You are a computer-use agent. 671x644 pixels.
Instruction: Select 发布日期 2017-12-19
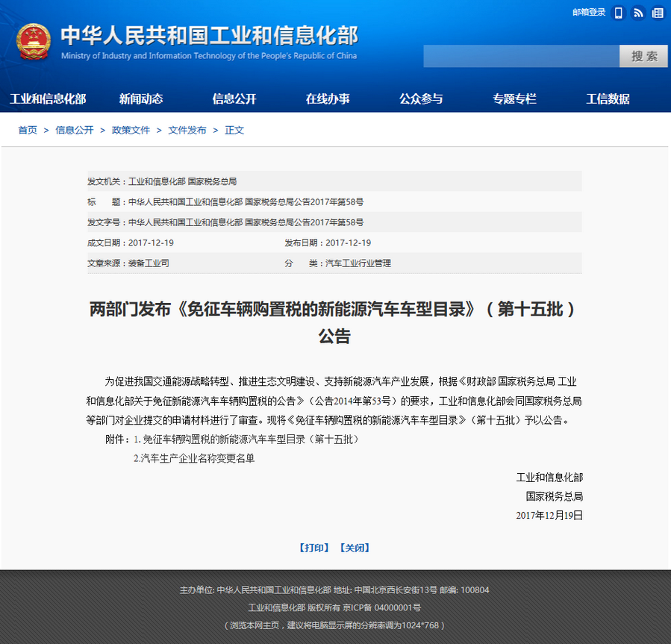[x=328, y=243]
